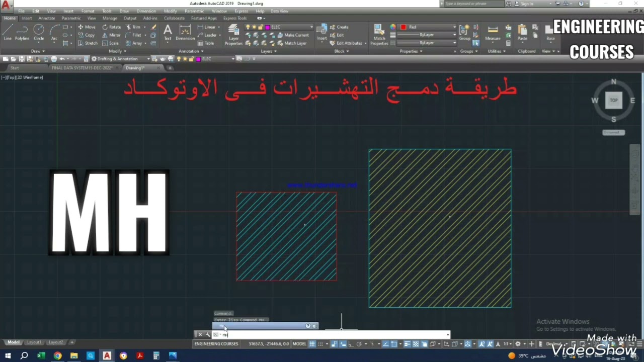
Task: Open the Format menu
Action: (88, 11)
